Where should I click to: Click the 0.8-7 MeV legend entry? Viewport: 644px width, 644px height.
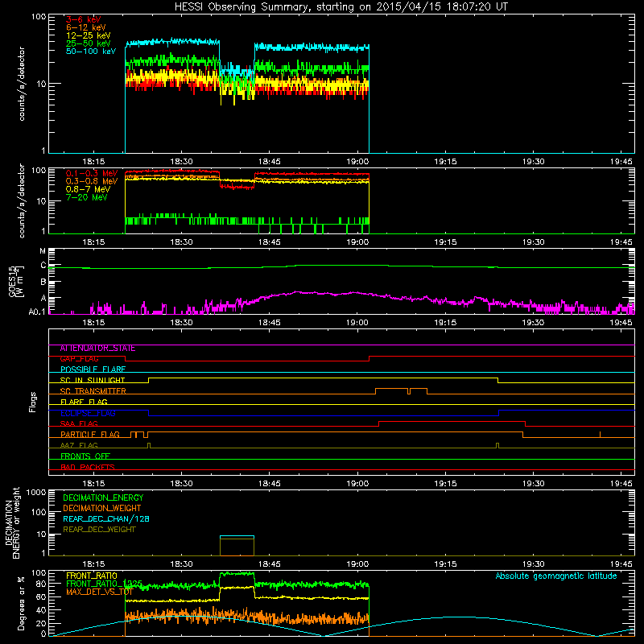tap(88, 189)
